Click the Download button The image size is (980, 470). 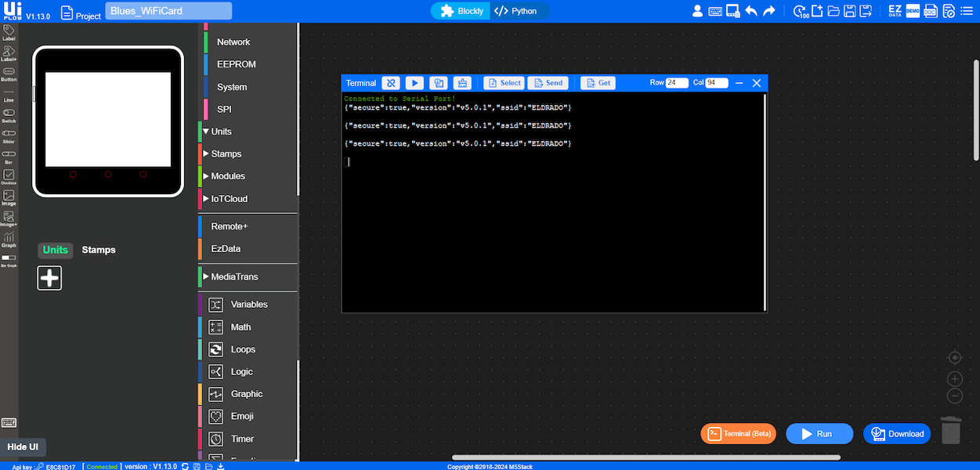coord(898,434)
